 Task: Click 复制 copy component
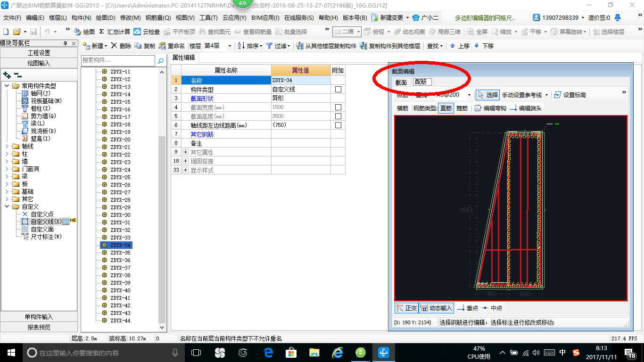click(145, 46)
